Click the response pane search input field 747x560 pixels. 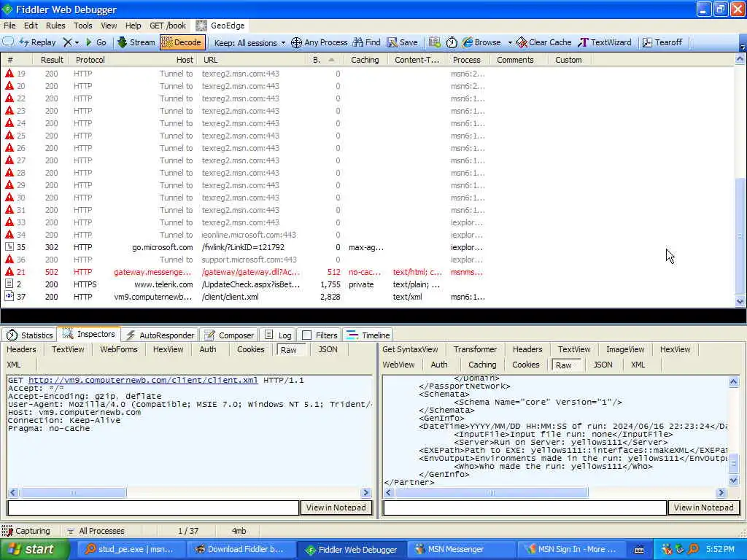pyautogui.click(x=525, y=507)
